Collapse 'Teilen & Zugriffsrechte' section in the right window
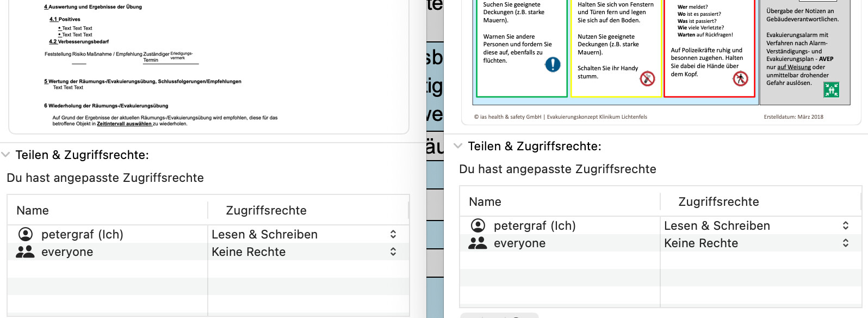This screenshot has height=318, width=868. (x=458, y=146)
